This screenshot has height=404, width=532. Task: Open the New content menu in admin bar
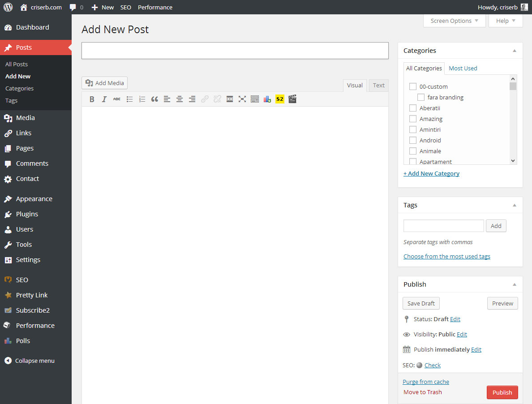click(103, 7)
